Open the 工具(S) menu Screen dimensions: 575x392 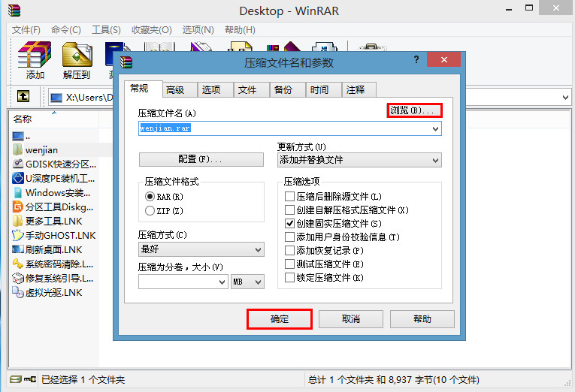point(106,30)
